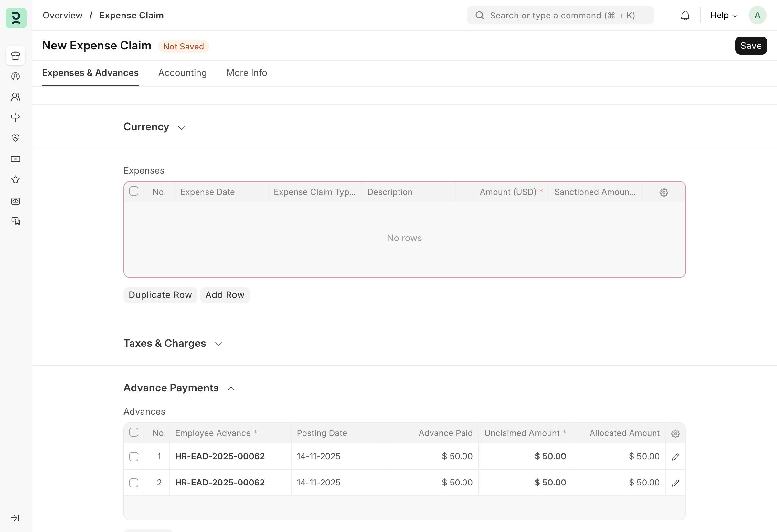Check the advance row 2 checkbox
Viewport: 777px width, 532px height.
(134, 483)
